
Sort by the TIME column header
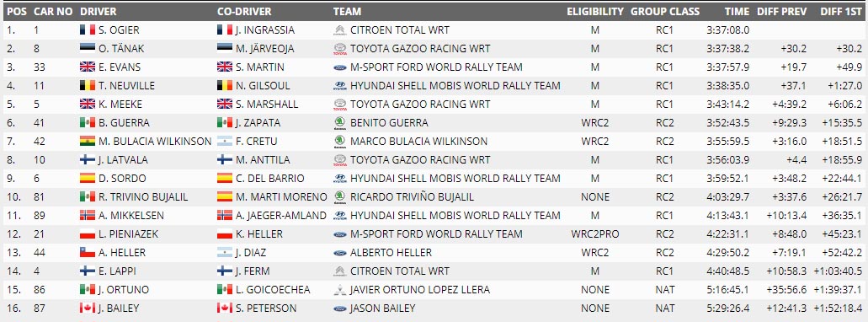coord(737,11)
